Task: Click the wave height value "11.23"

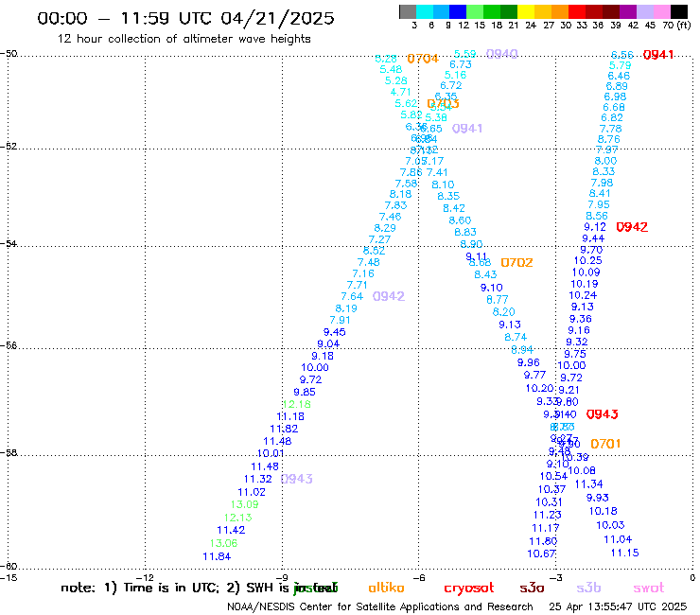Action: coord(548,516)
